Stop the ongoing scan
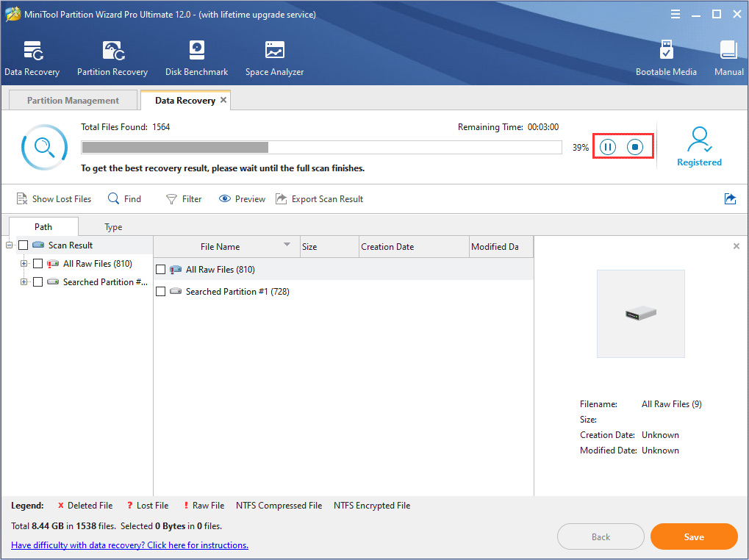This screenshot has width=749, height=560. click(635, 147)
